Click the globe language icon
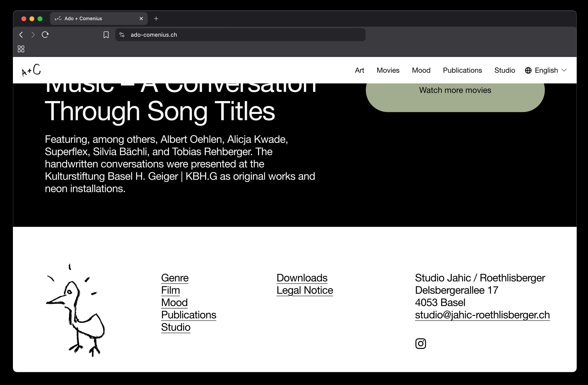The image size is (588, 385). 528,70
